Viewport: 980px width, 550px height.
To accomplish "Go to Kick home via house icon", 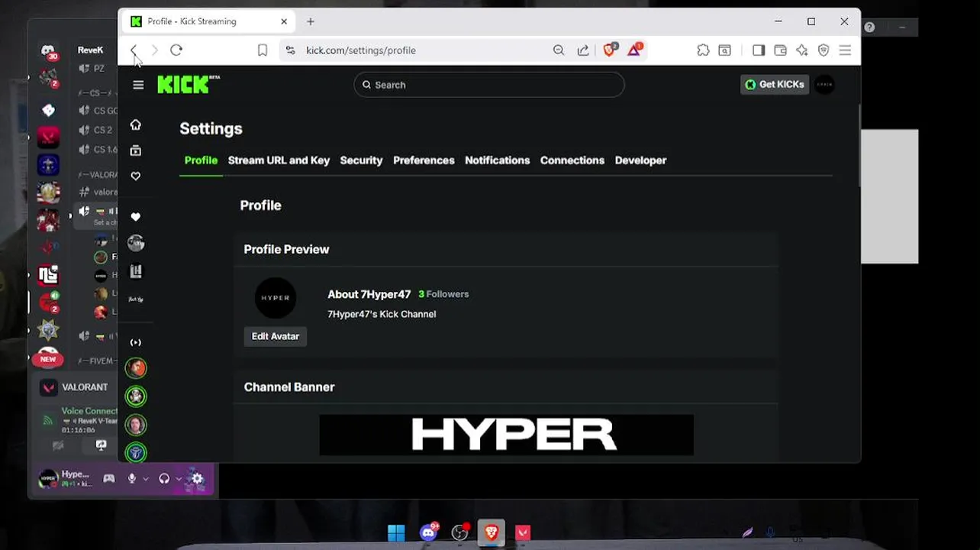I will click(x=136, y=125).
